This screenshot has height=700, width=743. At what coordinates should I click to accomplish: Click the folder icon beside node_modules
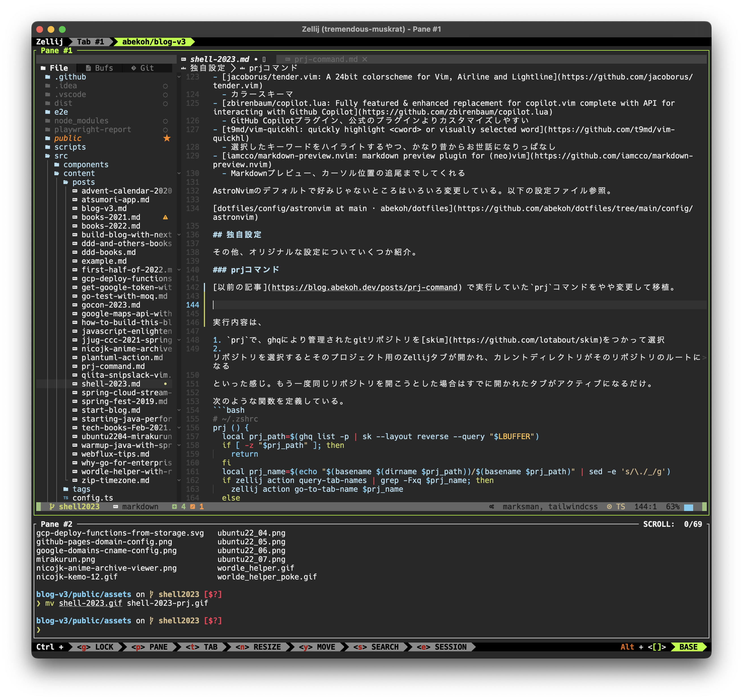pyautogui.click(x=48, y=121)
